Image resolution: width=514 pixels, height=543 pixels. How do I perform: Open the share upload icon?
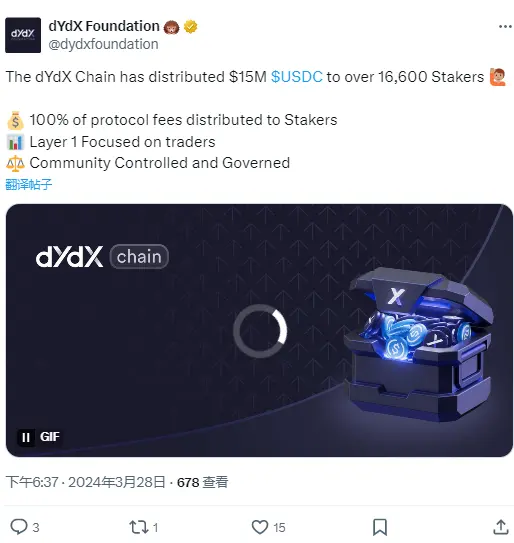click(500, 527)
